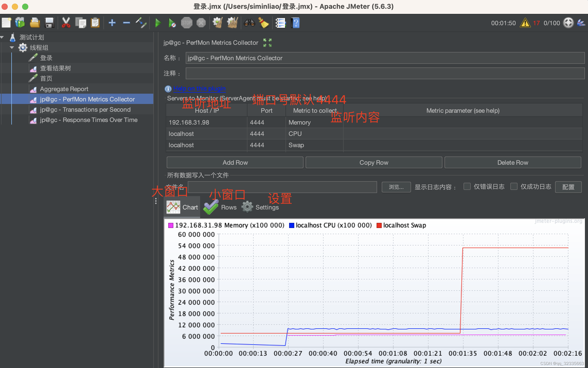The width and height of the screenshot is (588, 368).
Task: Start test without pauses
Action: tap(172, 23)
